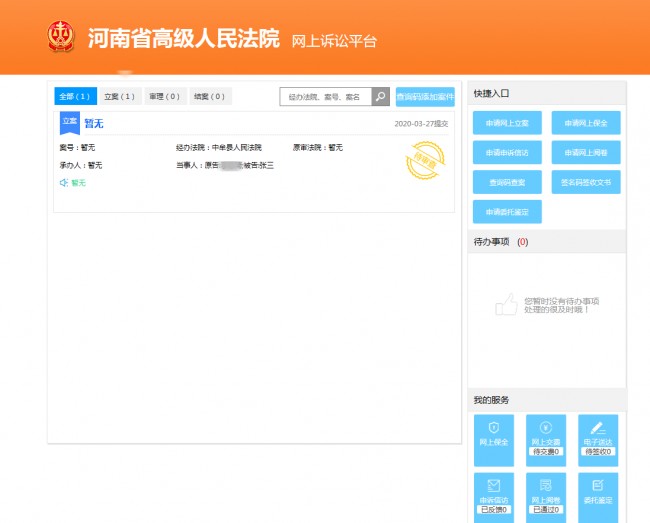Focus the 经办法院、案号、案名 search field

tap(325, 97)
